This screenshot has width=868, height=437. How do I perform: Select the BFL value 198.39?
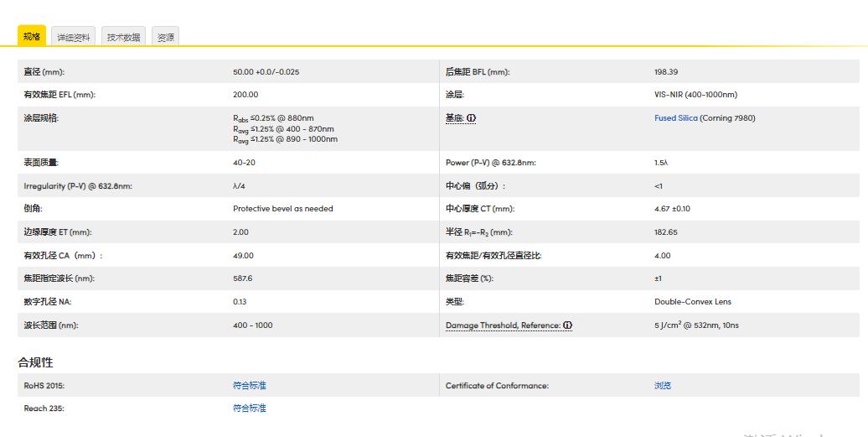pos(666,72)
